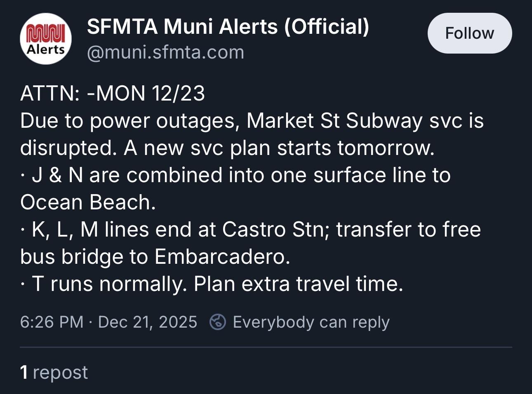Click the 6:26 PM post time
Viewport: 532px width, 394px height.
[x=52, y=322]
